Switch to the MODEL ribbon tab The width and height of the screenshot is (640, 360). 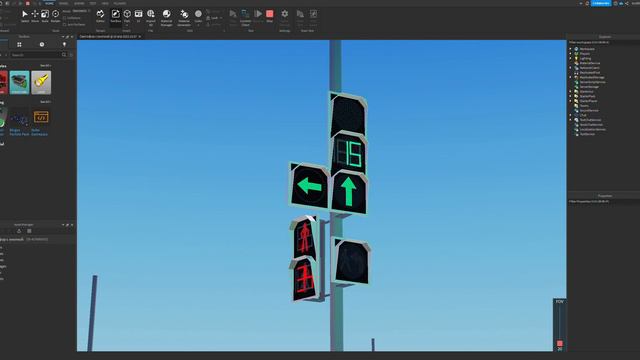[x=64, y=3]
